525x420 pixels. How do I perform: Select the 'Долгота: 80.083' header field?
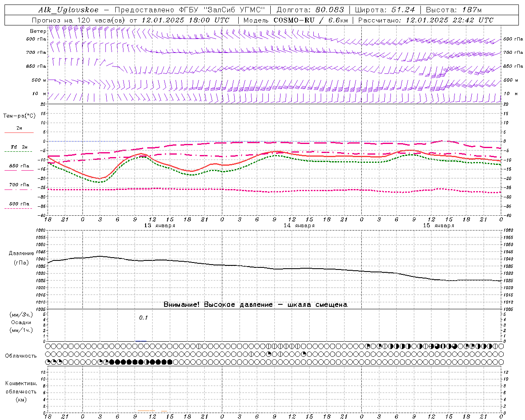point(310,10)
